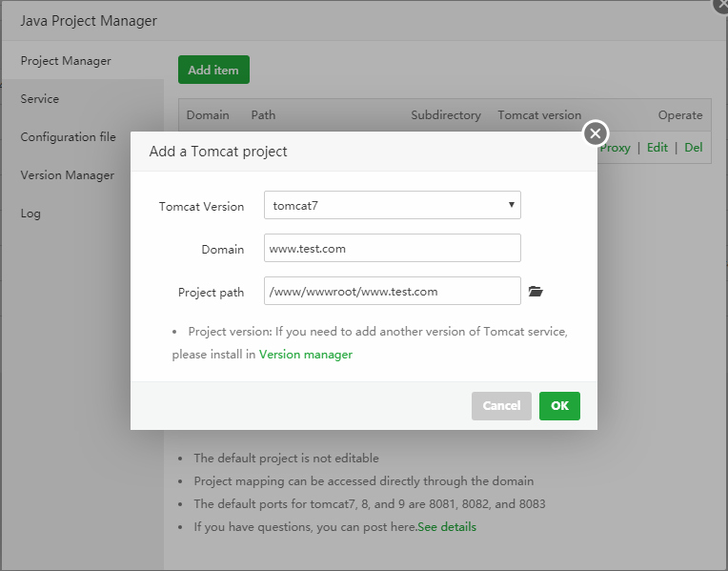This screenshot has width=728, height=571.
Task: Click 'Project mapping can be accessed' note
Action: [364, 480]
